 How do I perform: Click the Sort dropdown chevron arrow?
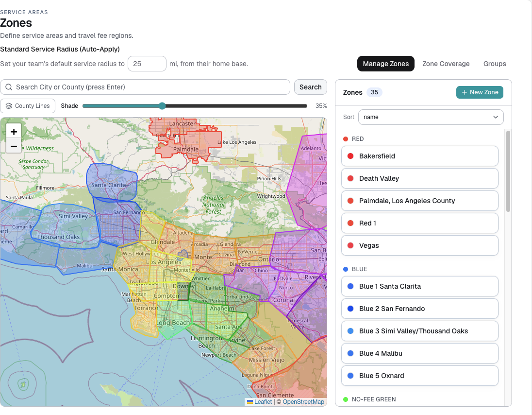pos(496,117)
